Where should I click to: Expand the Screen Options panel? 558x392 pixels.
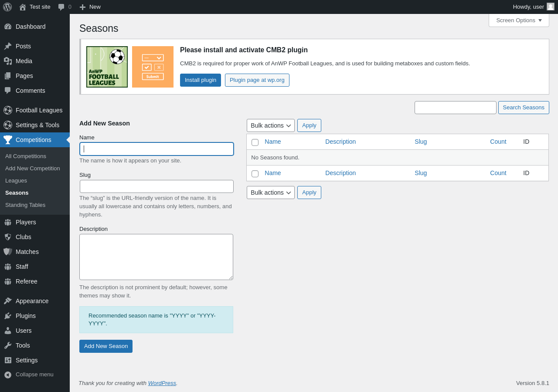[519, 20]
